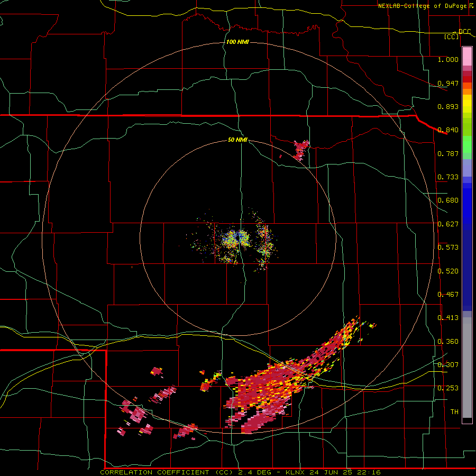Select the 0.947 scale value

coord(448,83)
